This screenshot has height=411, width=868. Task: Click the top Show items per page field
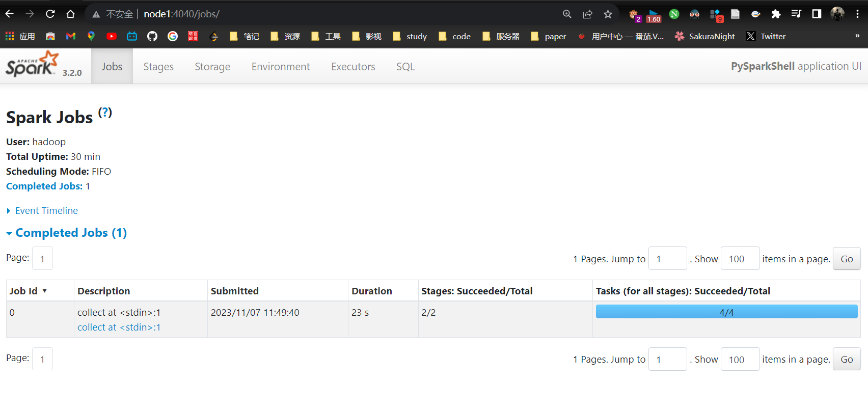740,259
